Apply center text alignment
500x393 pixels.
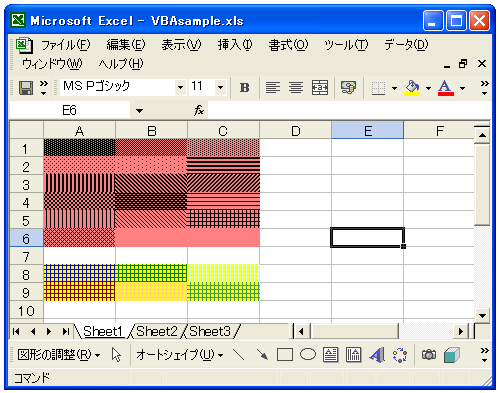pyautogui.click(x=296, y=88)
